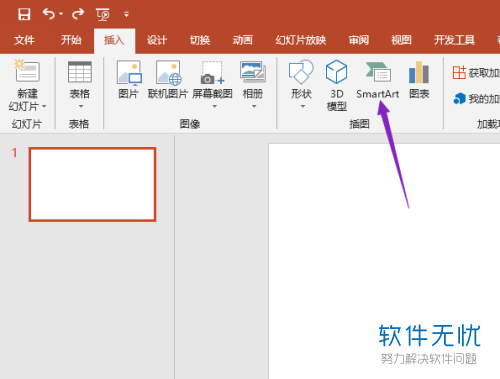
Task: Open the 幻灯片放映 tab
Action: coord(301,40)
